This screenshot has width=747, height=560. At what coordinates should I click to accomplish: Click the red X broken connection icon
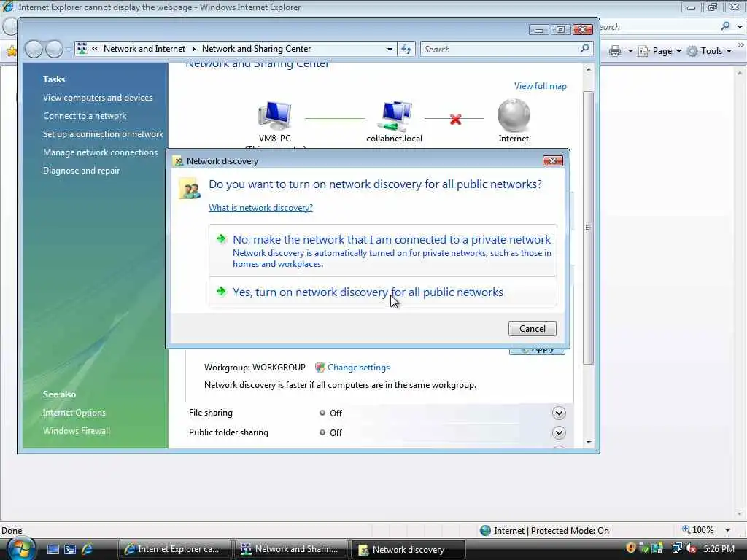pos(455,119)
